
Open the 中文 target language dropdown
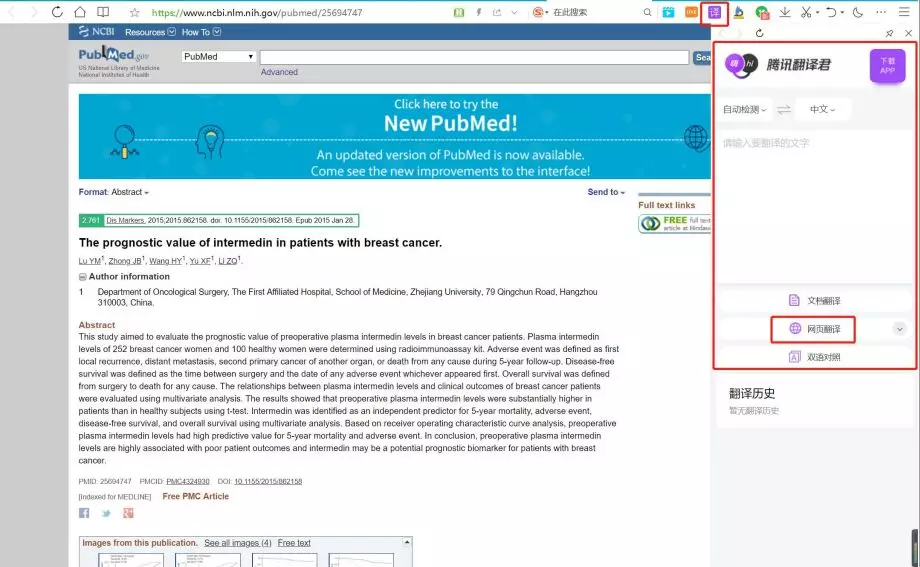click(x=822, y=110)
